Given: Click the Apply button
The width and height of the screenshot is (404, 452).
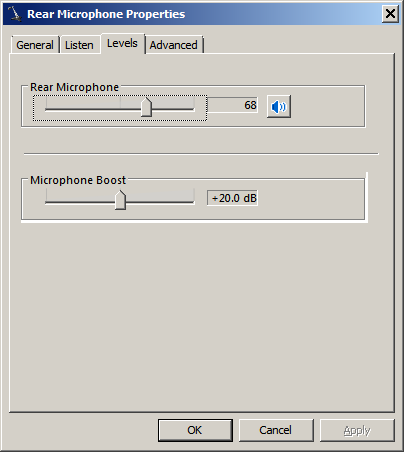Looking at the screenshot, I should point(357,430).
